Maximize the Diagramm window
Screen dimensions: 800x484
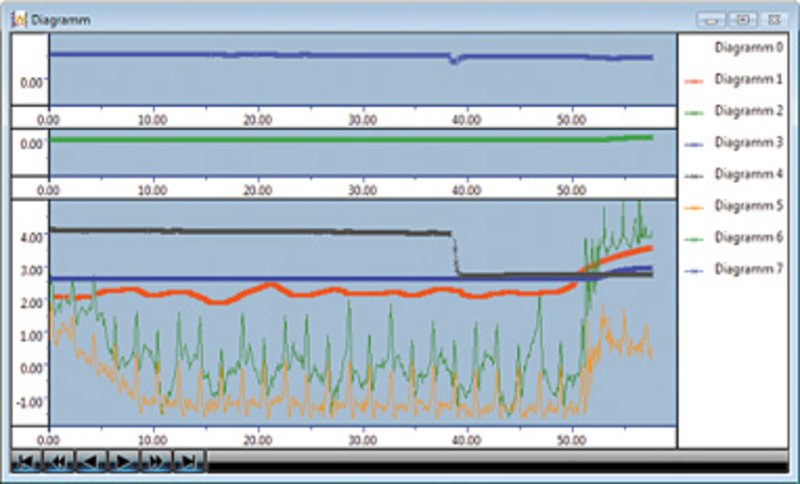click(743, 20)
